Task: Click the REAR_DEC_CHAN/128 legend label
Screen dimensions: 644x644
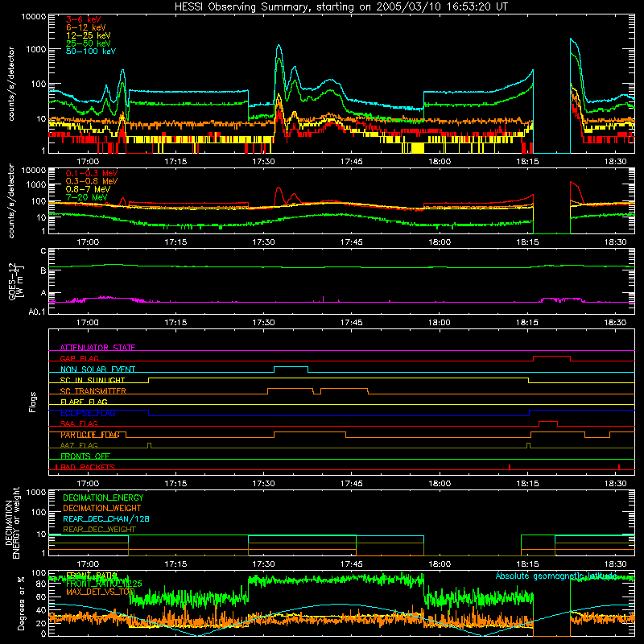Action: (x=106, y=518)
